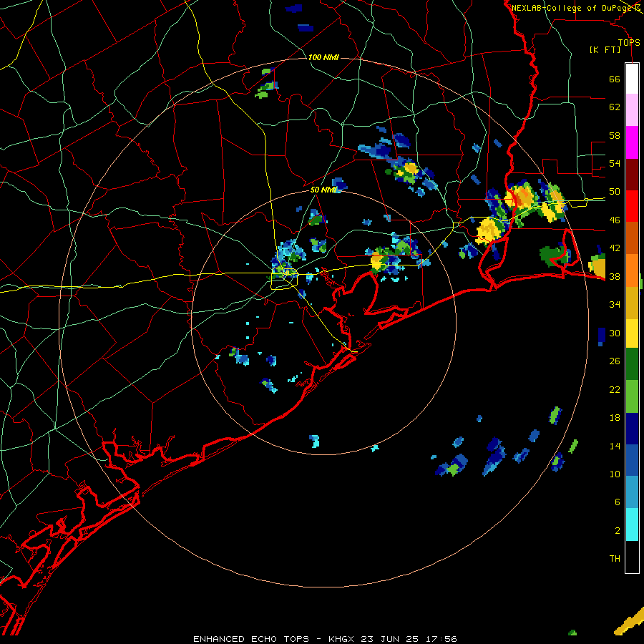Click the '54' legend value
This screenshot has width=644, height=644.
615,163
